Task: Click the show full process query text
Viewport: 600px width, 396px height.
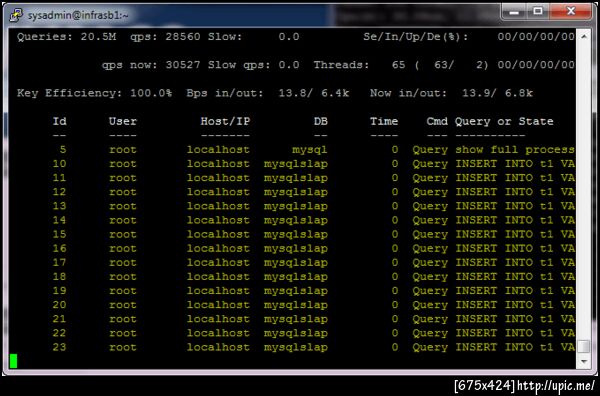Action: 515,150
